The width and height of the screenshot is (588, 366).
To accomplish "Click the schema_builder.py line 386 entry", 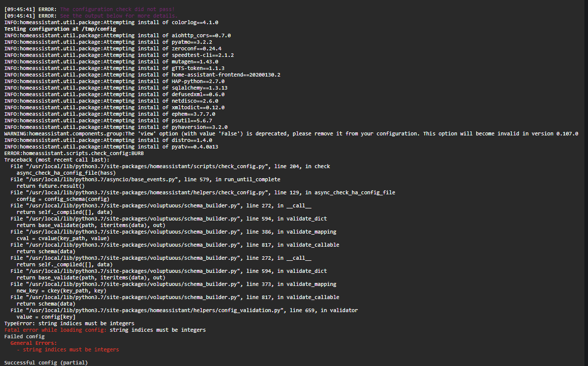I will [173, 232].
